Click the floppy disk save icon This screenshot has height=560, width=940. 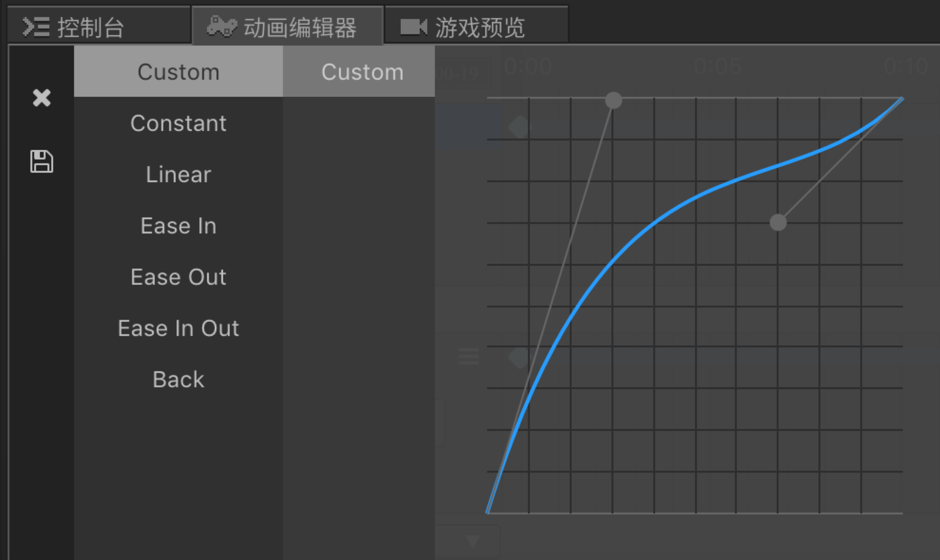click(x=42, y=161)
